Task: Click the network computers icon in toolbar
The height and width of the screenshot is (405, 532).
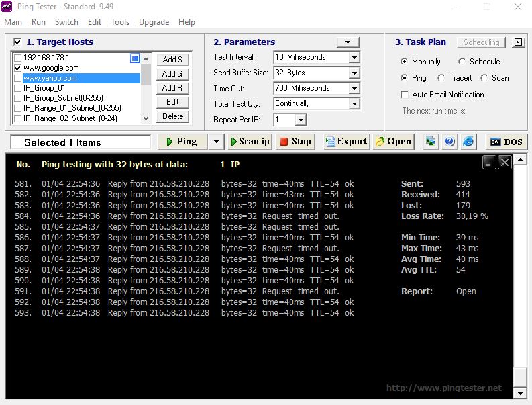Action: (431, 141)
